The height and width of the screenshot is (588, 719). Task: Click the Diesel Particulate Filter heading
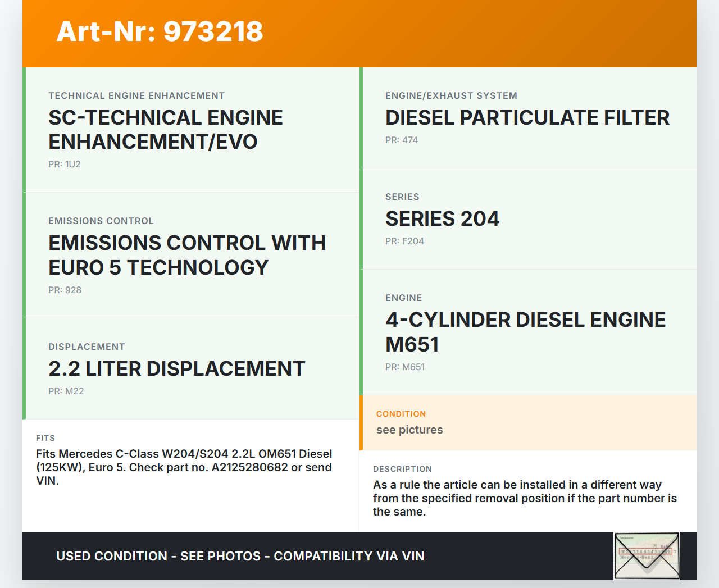[x=527, y=118]
